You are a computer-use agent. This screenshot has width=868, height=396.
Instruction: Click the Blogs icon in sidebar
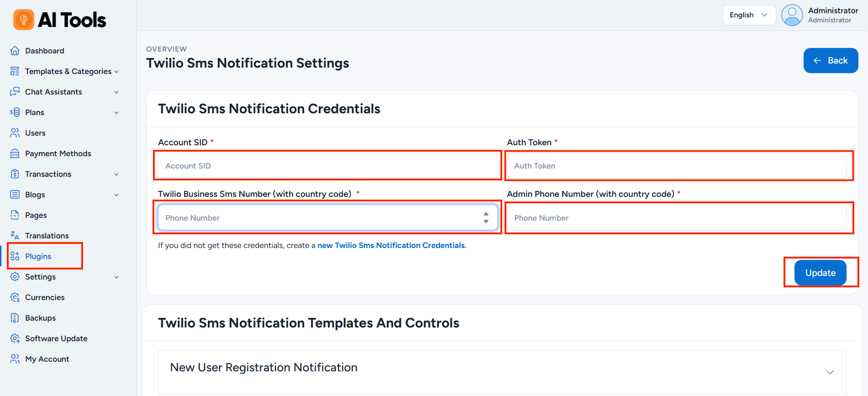15,195
